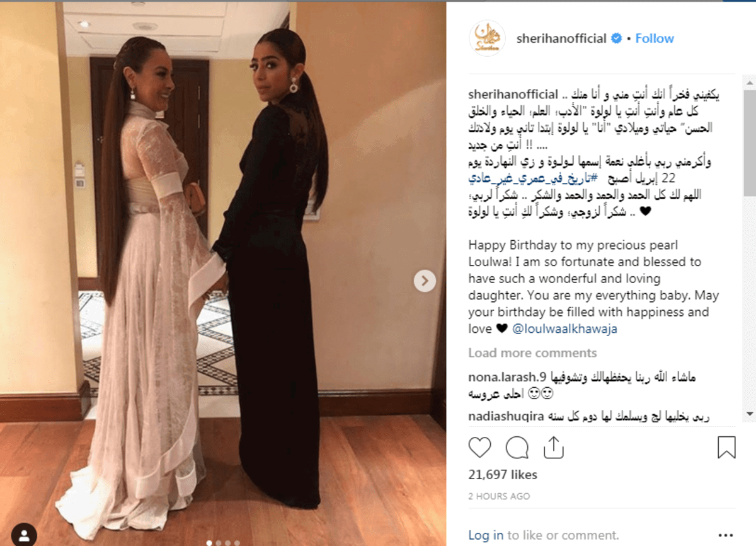Click the comments scrollbar down arrow

750,414
